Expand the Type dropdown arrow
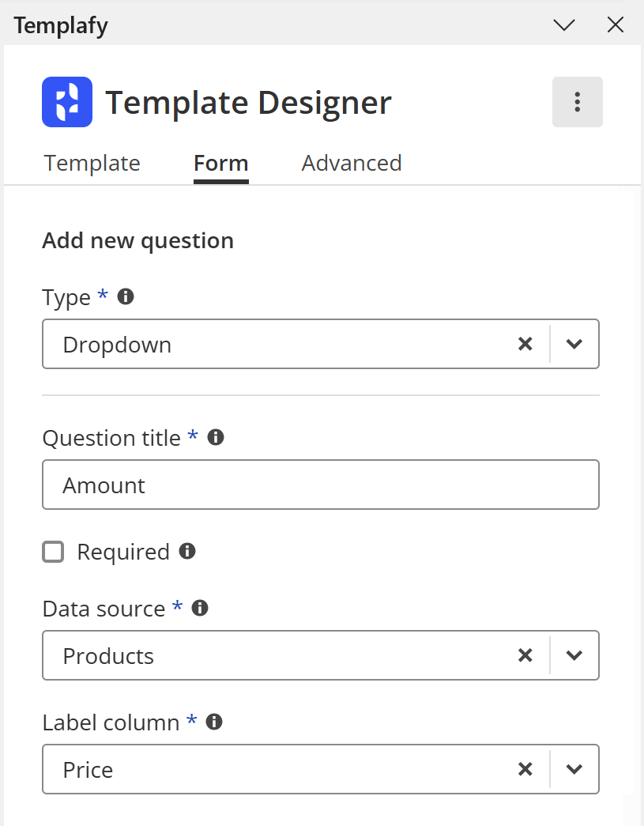 574,344
